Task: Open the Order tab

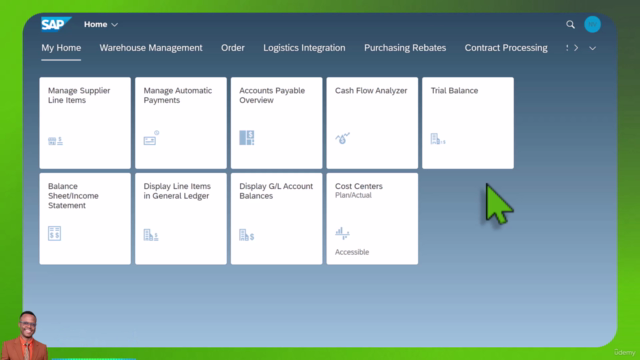Action: 233,48
